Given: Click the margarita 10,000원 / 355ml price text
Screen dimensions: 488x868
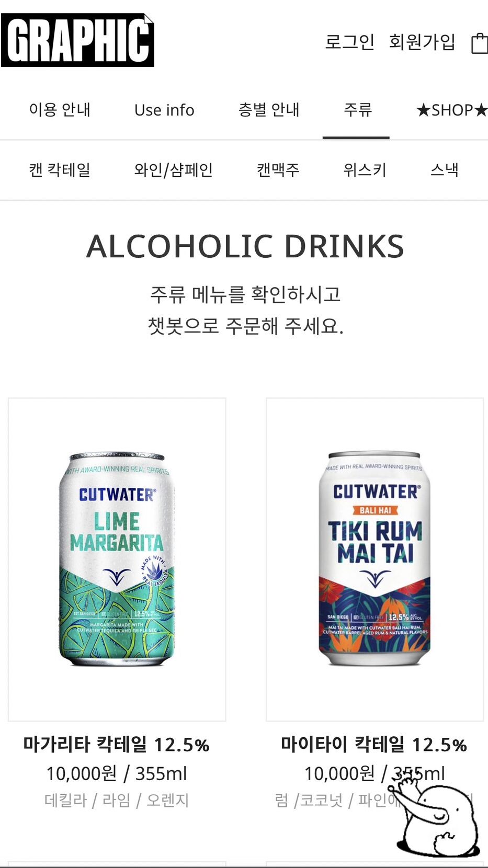Looking at the screenshot, I should pos(116,774).
